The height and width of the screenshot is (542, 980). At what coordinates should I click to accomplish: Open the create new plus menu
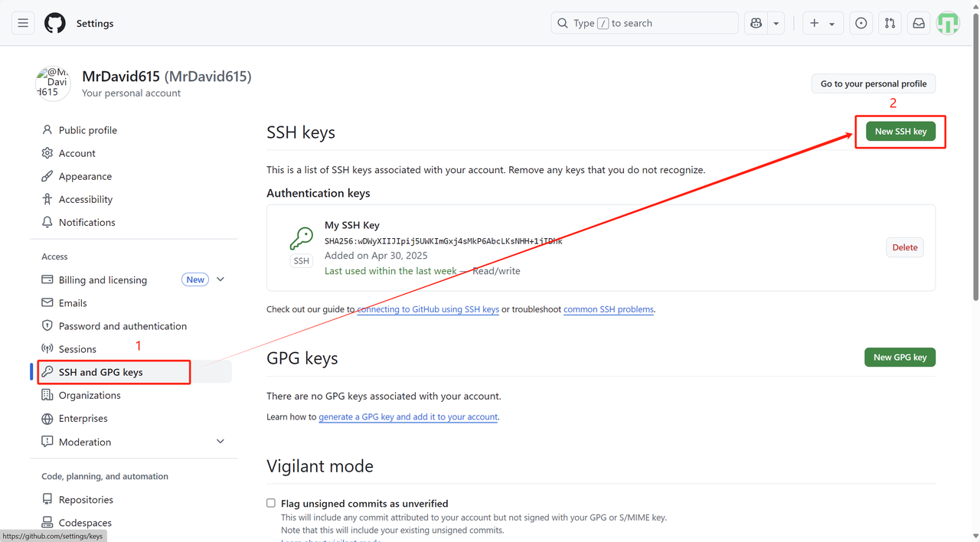point(823,23)
